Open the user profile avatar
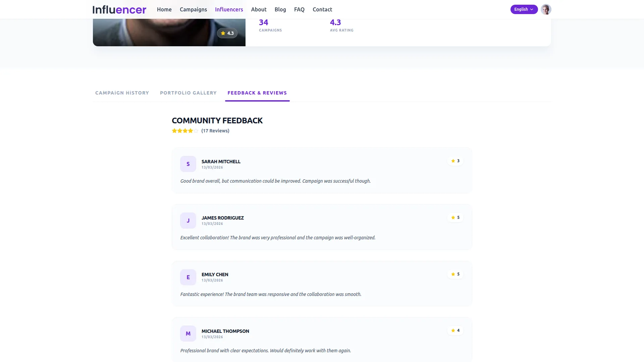This screenshot has width=644, height=362. coord(546,9)
